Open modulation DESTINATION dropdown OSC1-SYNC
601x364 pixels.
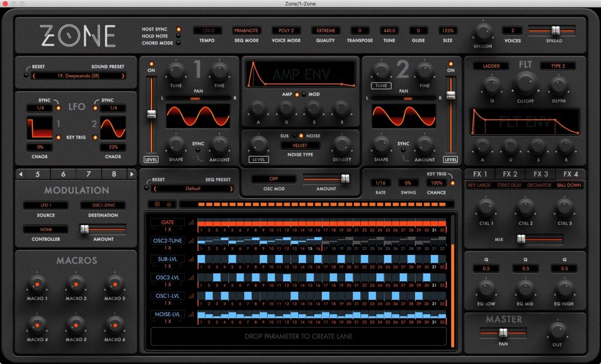click(x=103, y=205)
